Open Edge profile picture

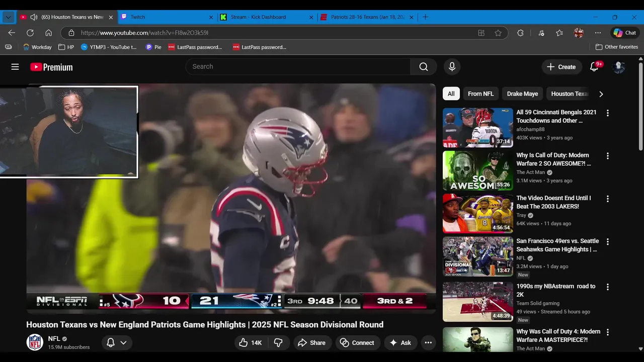(579, 33)
